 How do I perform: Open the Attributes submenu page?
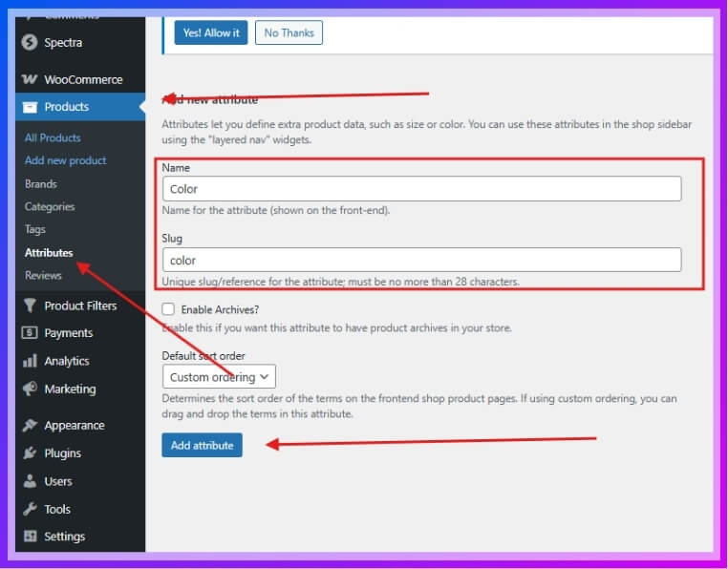click(x=49, y=253)
